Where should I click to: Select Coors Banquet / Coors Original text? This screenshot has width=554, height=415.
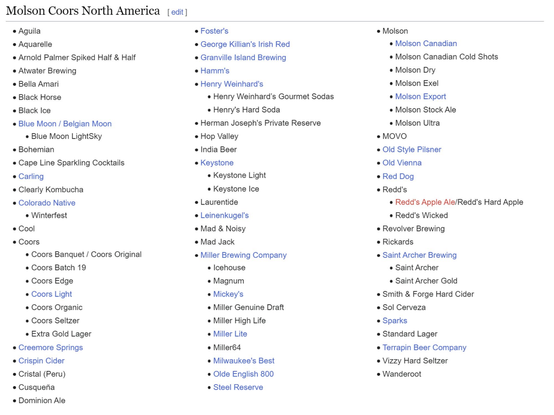pos(87,254)
